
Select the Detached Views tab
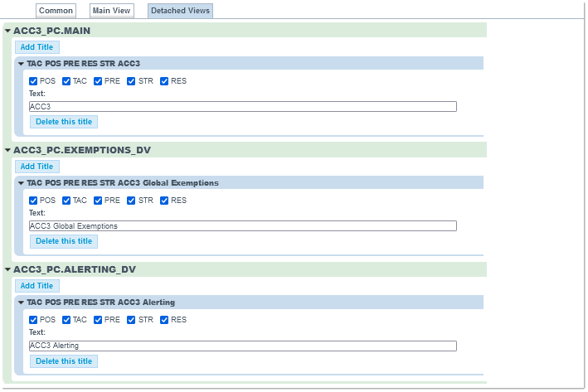point(180,11)
